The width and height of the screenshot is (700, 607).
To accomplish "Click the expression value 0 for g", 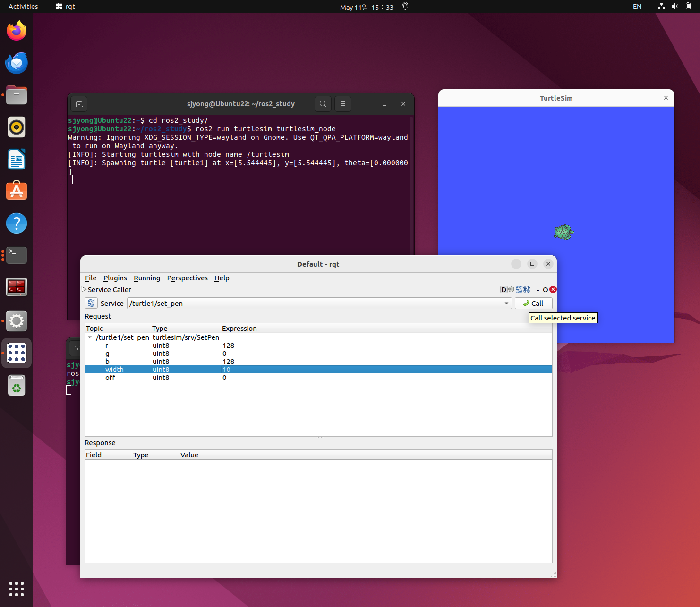I will [x=224, y=354].
